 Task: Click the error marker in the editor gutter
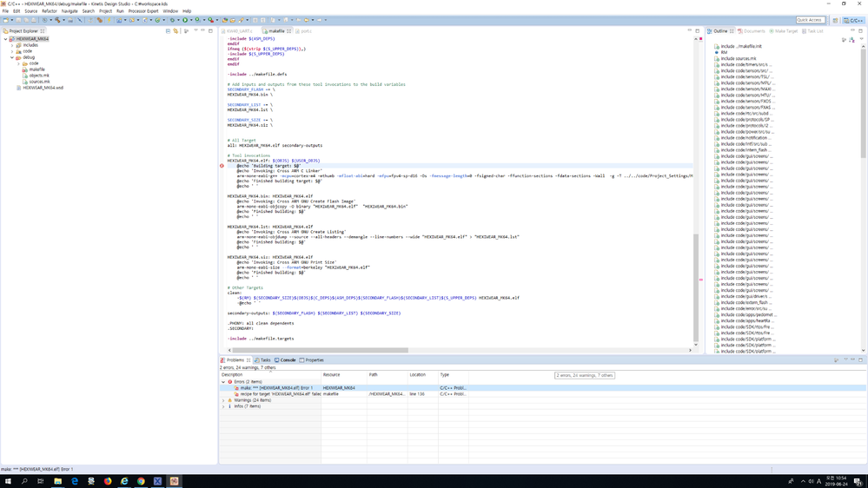tap(222, 166)
